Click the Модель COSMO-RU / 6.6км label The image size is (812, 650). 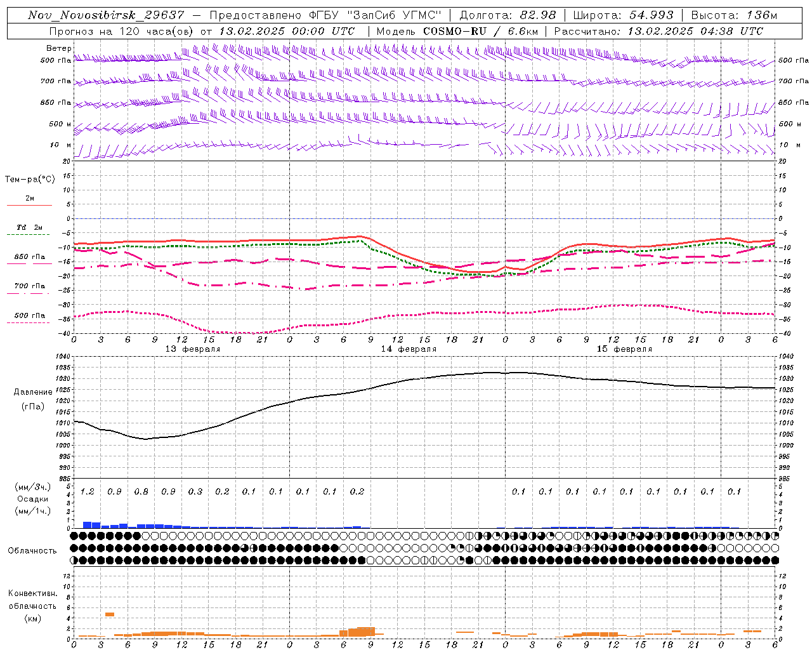pyautogui.click(x=457, y=31)
